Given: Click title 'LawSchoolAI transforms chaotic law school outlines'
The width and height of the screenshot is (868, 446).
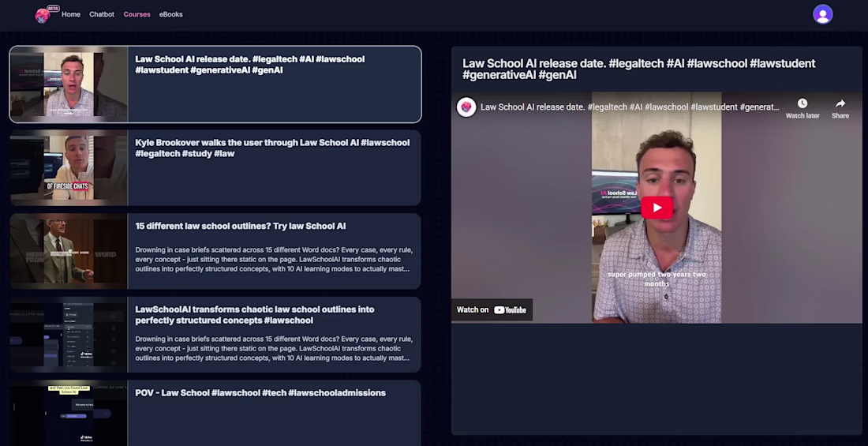Looking at the screenshot, I should pyautogui.click(x=255, y=315).
